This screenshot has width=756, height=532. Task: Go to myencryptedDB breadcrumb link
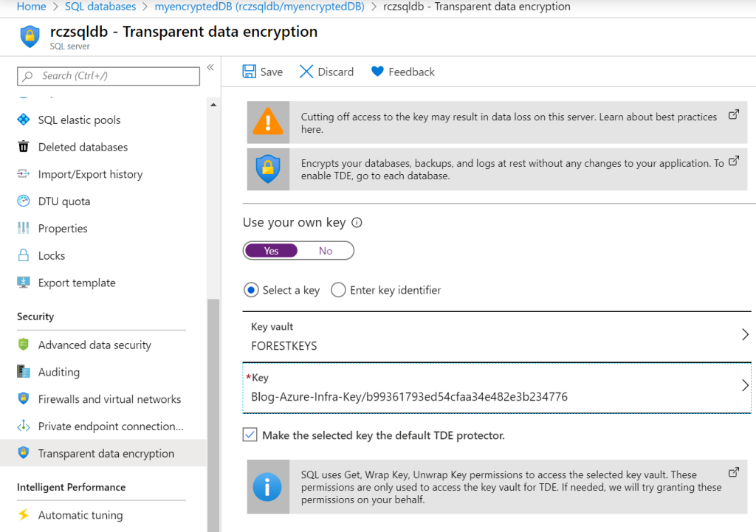pyautogui.click(x=259, y=7)
